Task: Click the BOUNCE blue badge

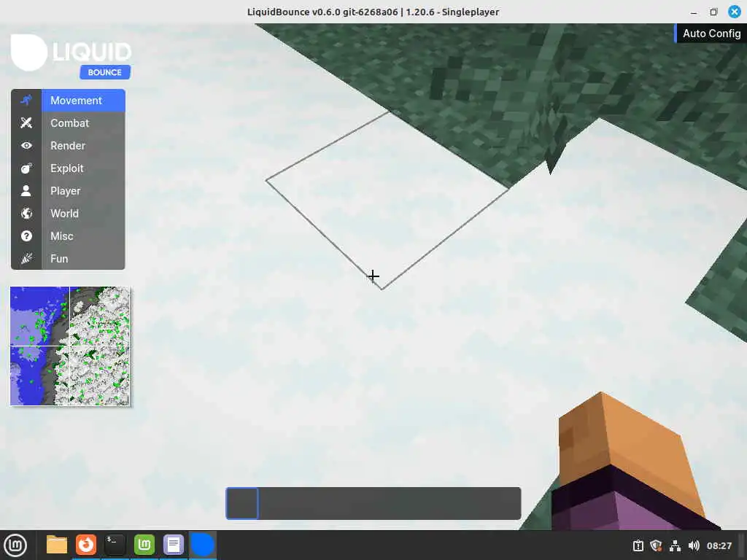Action: (105, 72)
